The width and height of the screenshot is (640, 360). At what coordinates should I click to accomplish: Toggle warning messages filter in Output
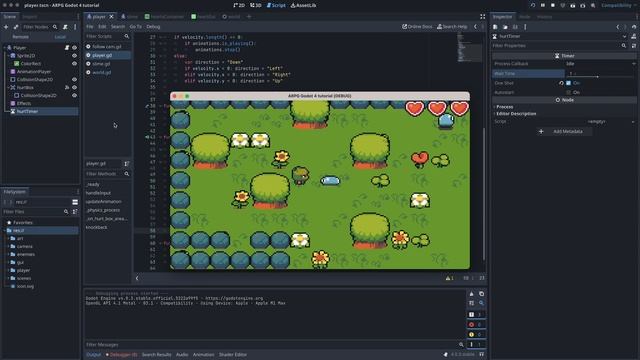click(476, 334)
